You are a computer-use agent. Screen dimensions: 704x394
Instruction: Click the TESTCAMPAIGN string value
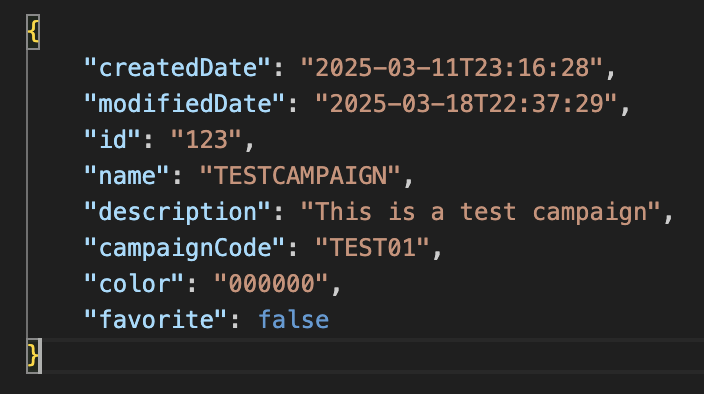coord(300,175)
